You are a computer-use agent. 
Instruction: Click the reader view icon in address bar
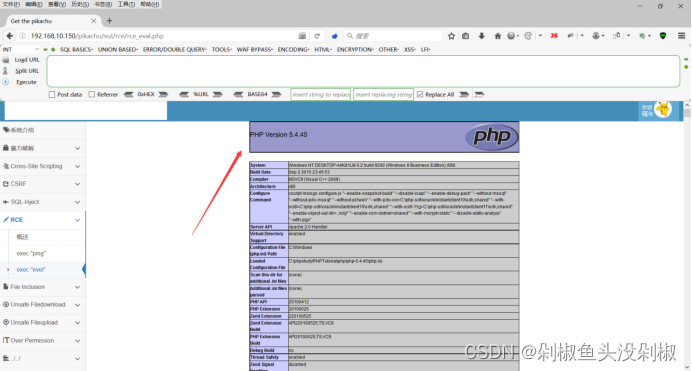click(302, 36)
